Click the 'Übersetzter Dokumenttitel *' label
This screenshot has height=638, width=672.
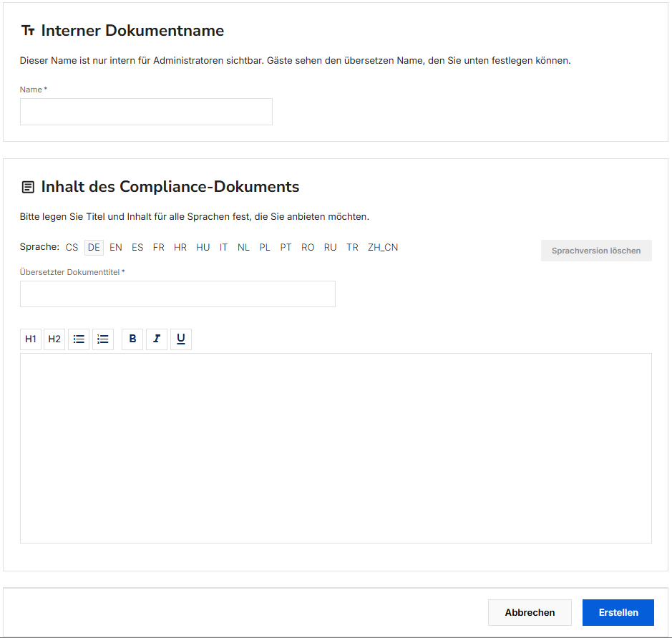click(72, 272)
